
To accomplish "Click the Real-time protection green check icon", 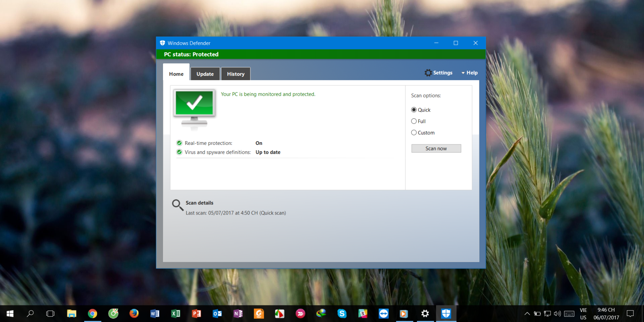I will pos(180,143).
